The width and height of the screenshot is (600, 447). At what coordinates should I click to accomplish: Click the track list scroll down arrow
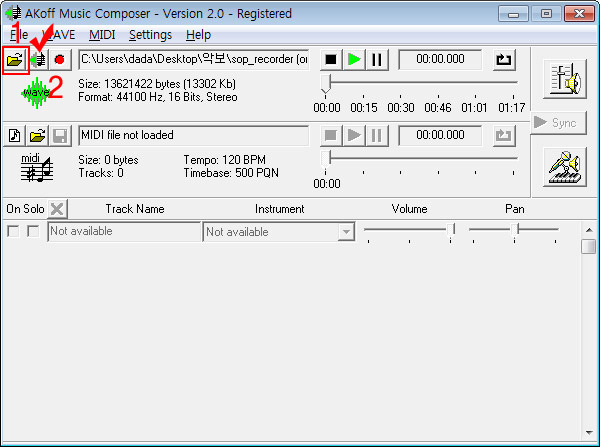(589, 432)
